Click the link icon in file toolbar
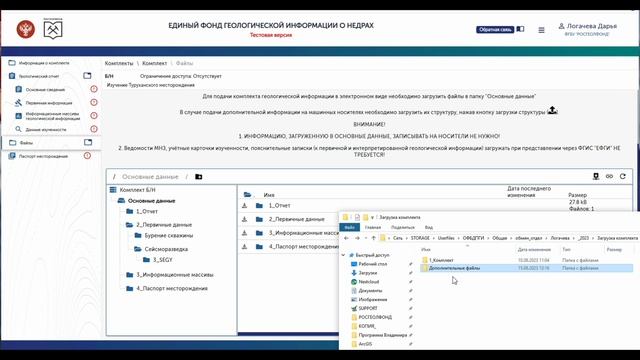640x360 pixels. (609, 176)
